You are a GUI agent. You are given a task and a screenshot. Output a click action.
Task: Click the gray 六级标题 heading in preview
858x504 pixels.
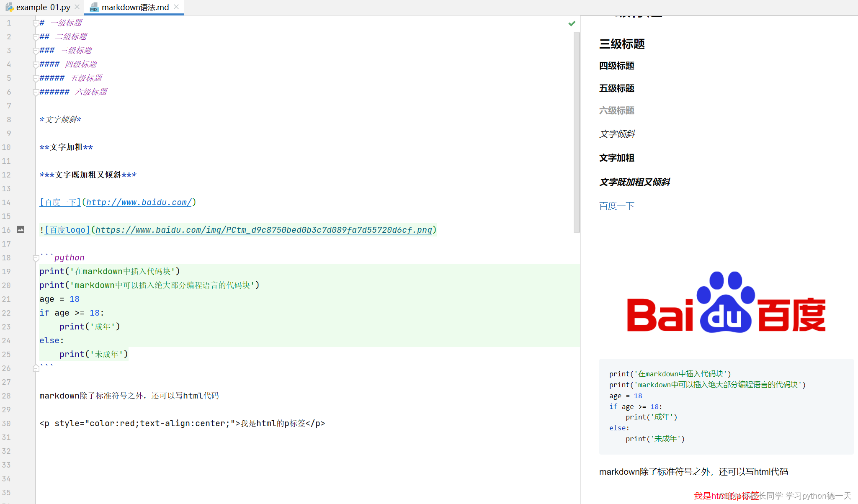(x=617, y=111)
